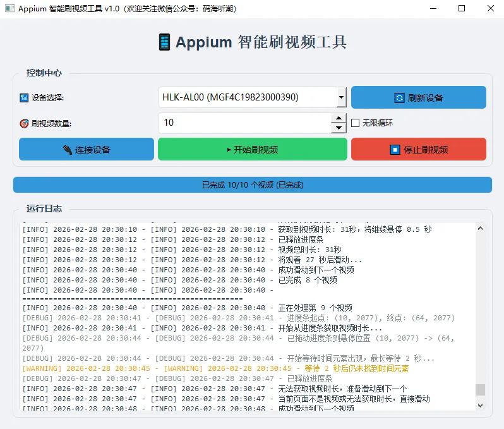
Task: Click the log line 正在处理第 9 个视频
Action: pos(188,308)
